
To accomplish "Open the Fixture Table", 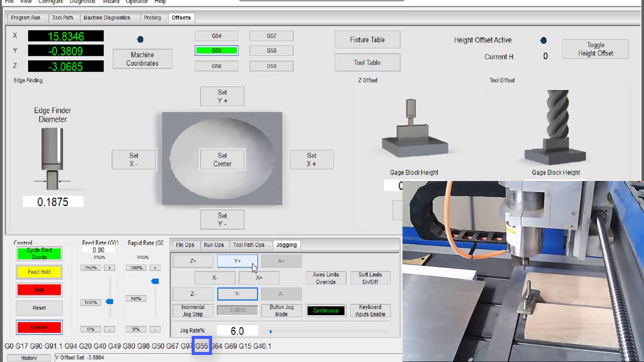I will click(367, 40).
